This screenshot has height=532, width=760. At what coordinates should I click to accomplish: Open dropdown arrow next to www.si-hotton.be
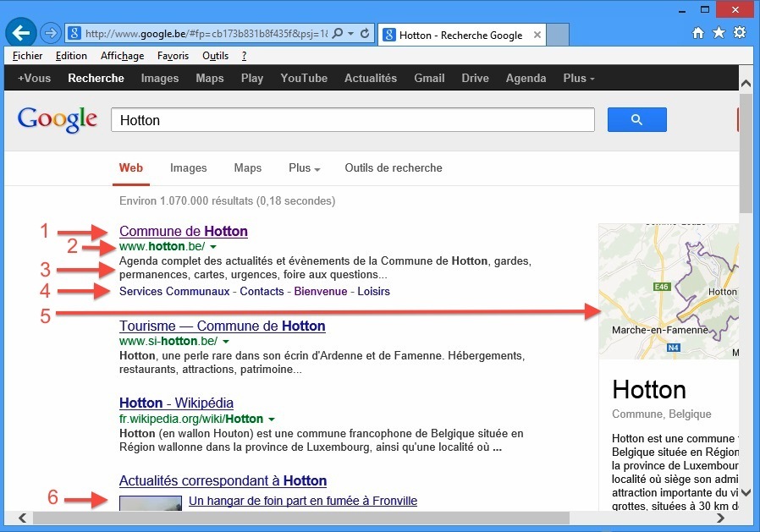coord(225,342)
